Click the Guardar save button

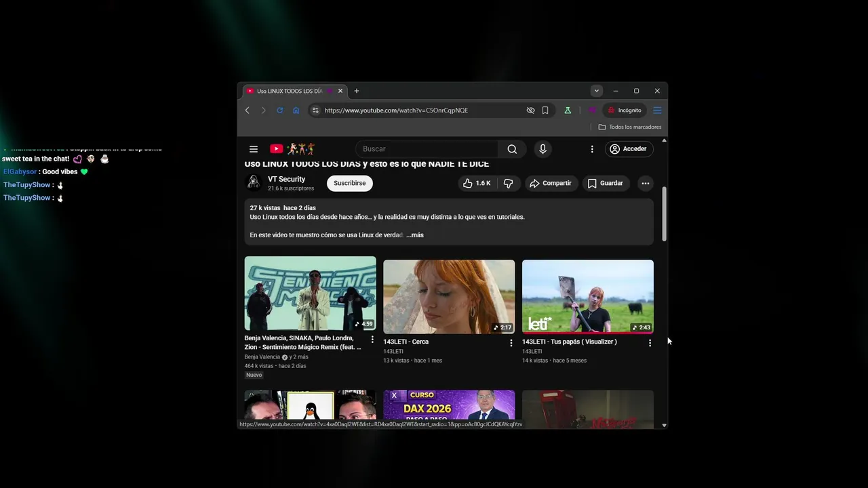click(x=606, y=183)
